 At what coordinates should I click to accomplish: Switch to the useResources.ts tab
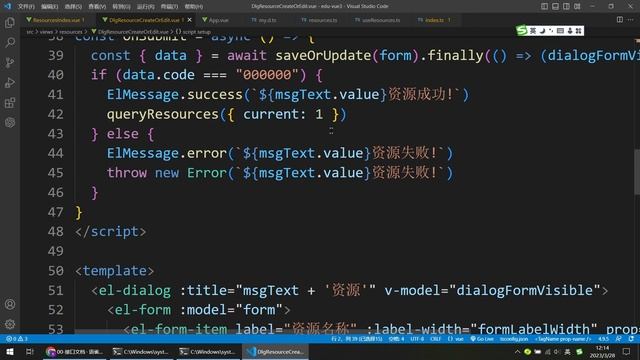[x=378, y=20]
